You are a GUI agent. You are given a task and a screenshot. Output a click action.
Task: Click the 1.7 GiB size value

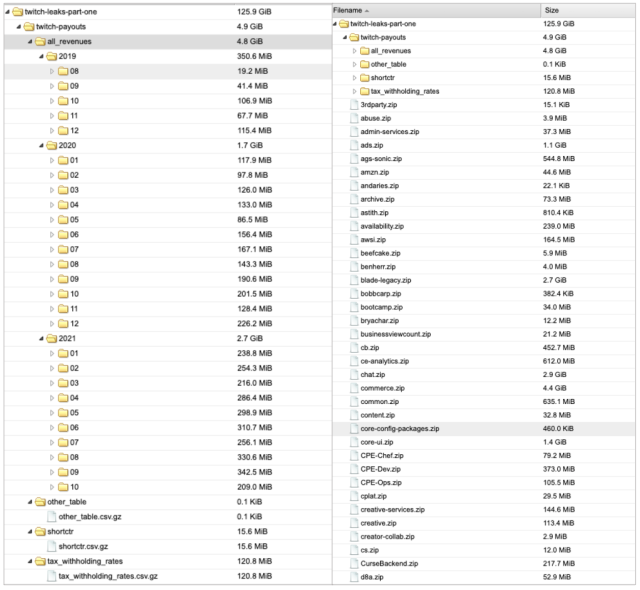250,145
